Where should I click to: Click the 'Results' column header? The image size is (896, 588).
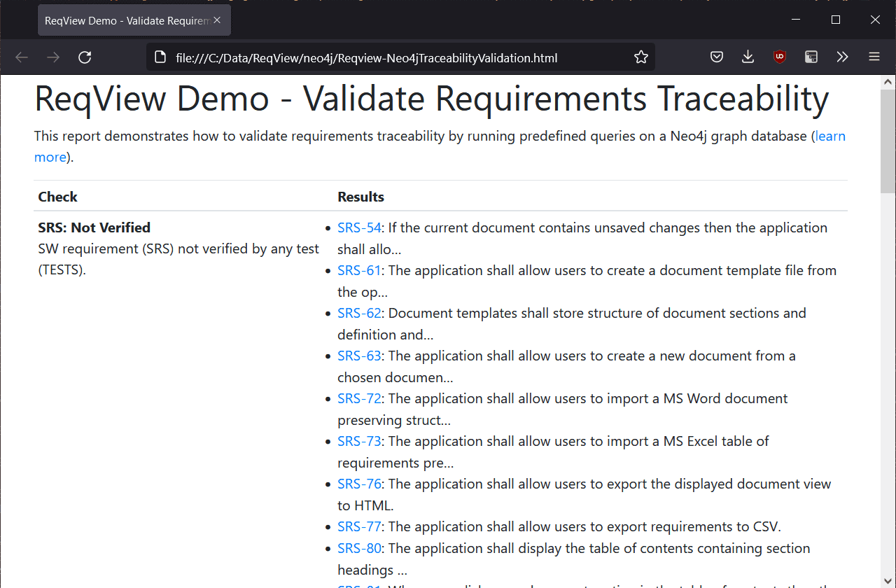(x=360, y=197)
